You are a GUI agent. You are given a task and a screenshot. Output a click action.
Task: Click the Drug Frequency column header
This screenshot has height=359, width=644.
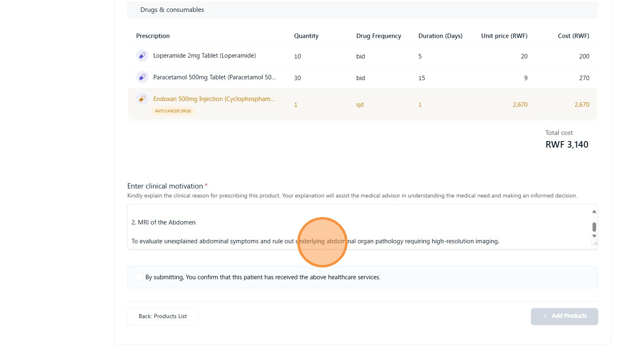pyautogui.click(x=379, y=36)
